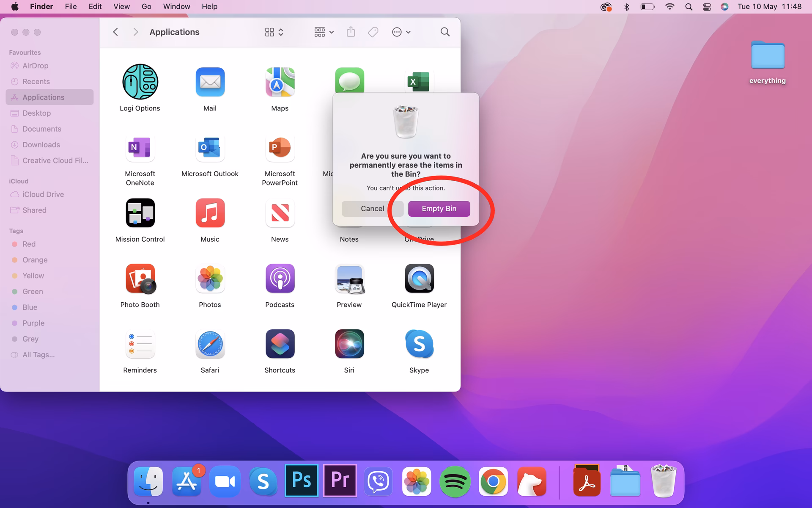Viewport: 812px width, 508px height.
Task: Open the Edit menu
Action: click(95, 7)
